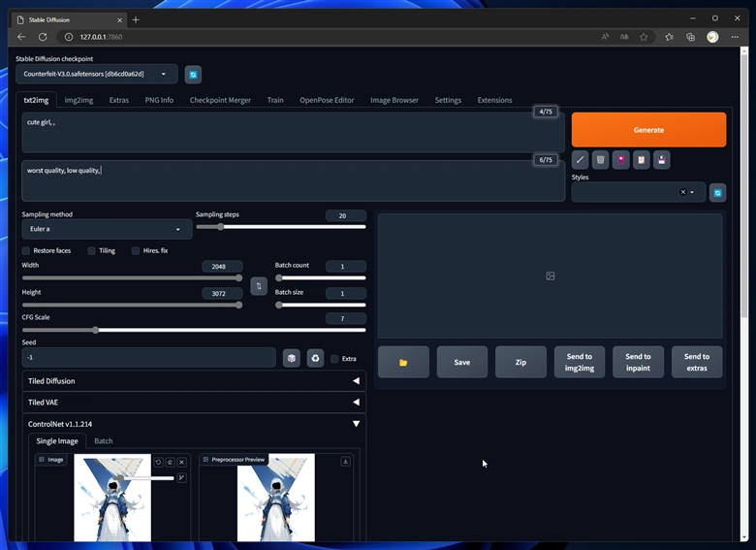Toggle the Tiling checkbox
This screenshot has width=756, height=550.
click(92, 250)
